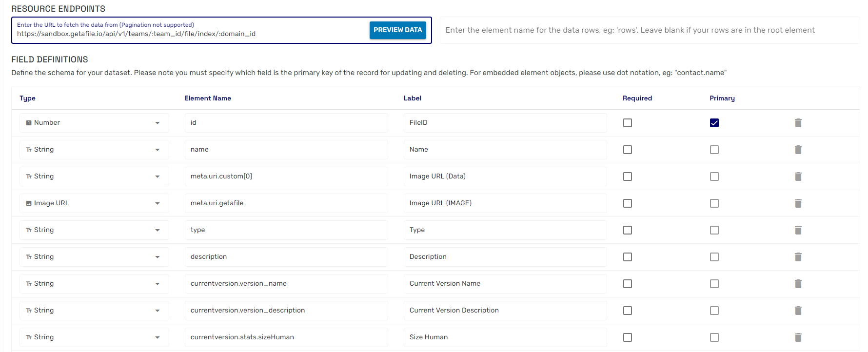Set description field as Primary
The image size is (868, 352).
(714, 257)
